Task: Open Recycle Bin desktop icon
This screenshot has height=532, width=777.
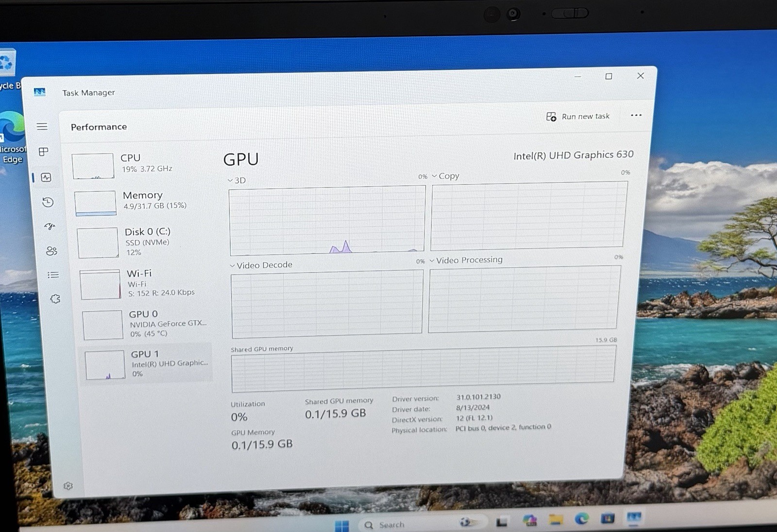Action: click(9, 69)
